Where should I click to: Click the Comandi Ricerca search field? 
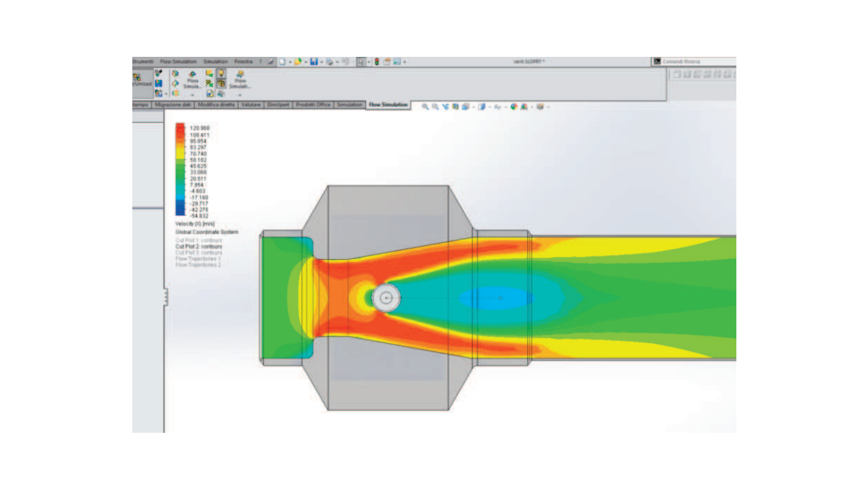pos(698,61)
